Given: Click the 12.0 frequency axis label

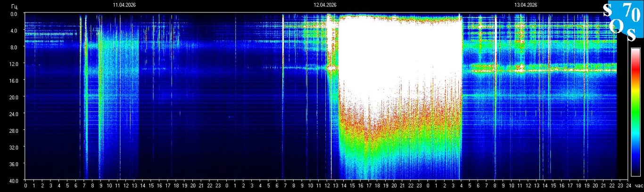Looking at the screenshot, I should 14,64.
